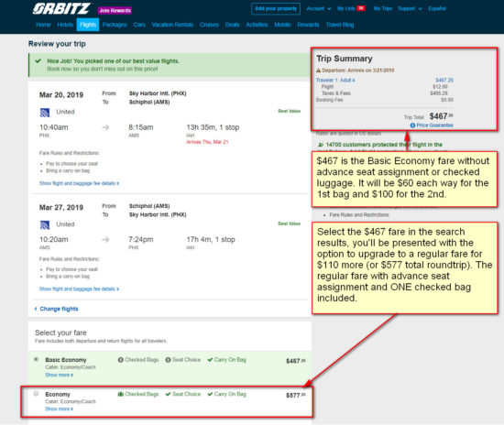Click the Join Rewards button
This screenshot has width=504, height=425.
point(115,11)
